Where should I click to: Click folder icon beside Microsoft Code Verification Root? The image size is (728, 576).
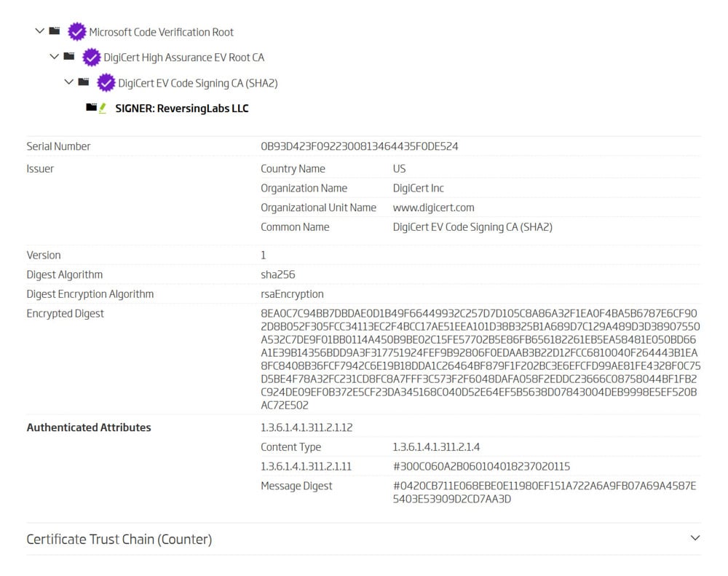click(x=55, y=31)
